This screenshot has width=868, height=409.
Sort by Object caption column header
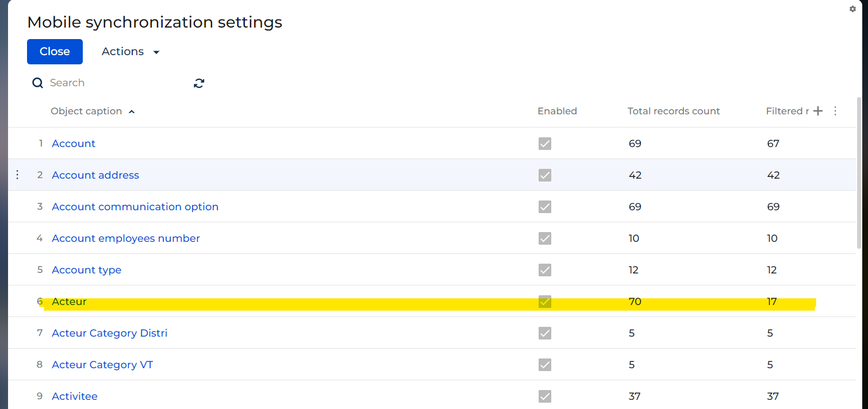86,111
